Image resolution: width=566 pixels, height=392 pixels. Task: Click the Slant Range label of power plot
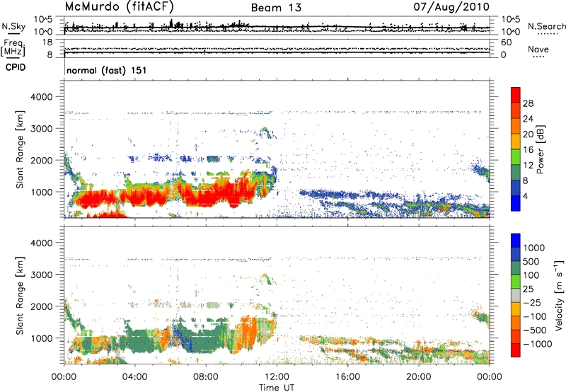[20, 149]
